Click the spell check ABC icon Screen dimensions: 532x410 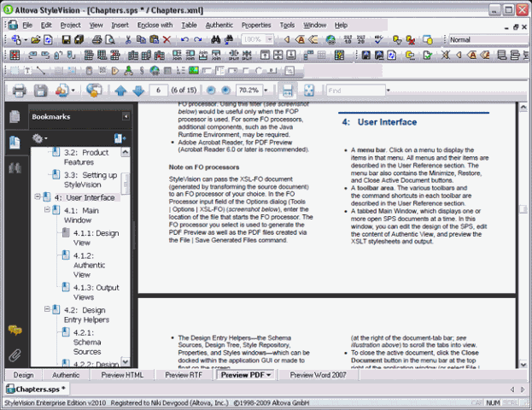click(x=378, y=39)
